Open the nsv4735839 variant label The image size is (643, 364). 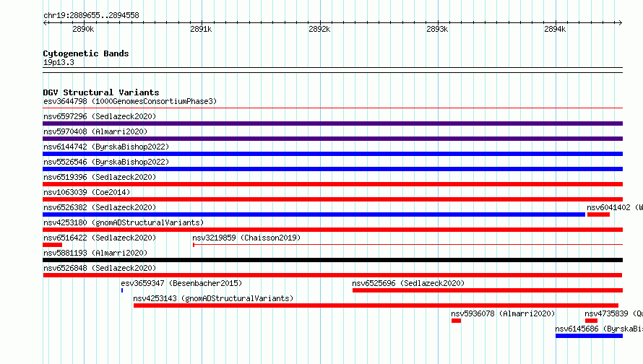tap(613, 313)
